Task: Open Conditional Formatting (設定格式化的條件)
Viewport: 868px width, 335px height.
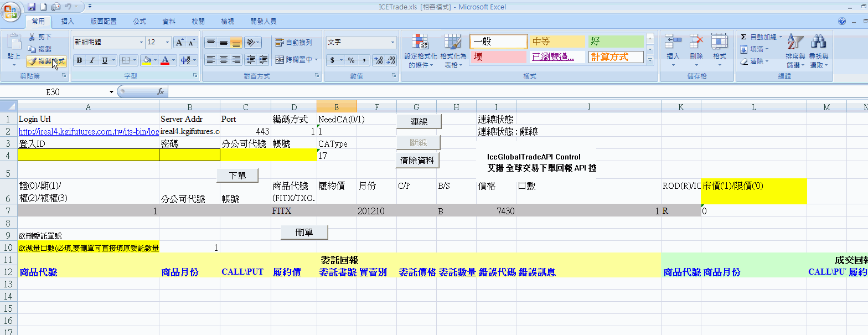Action: (x=421, y=51)
